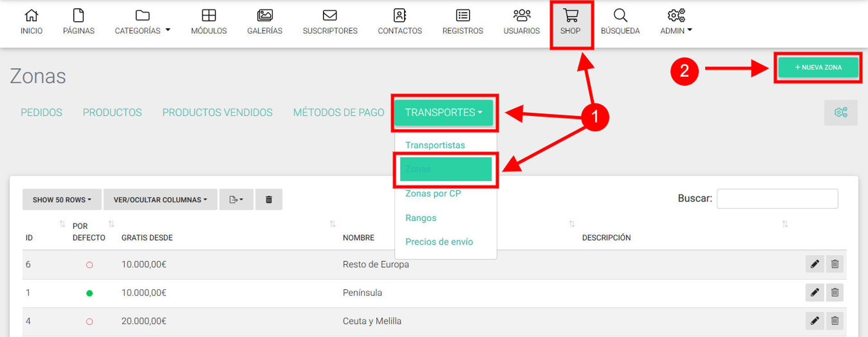The image size is (868, 337).
Task: Click settings gears icon beside Transportes
Action: click(x=840, y=112)
